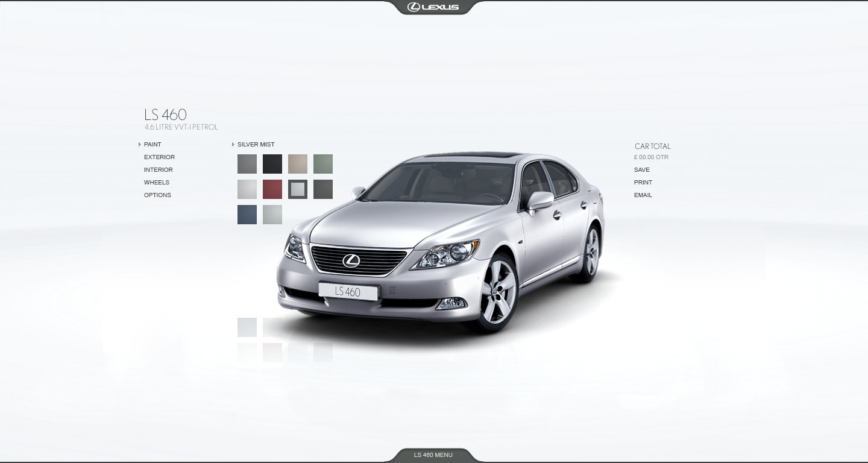Choose the dark red paint swatch
The height and width of the screenshot is (463, 868).
point(272,189)
